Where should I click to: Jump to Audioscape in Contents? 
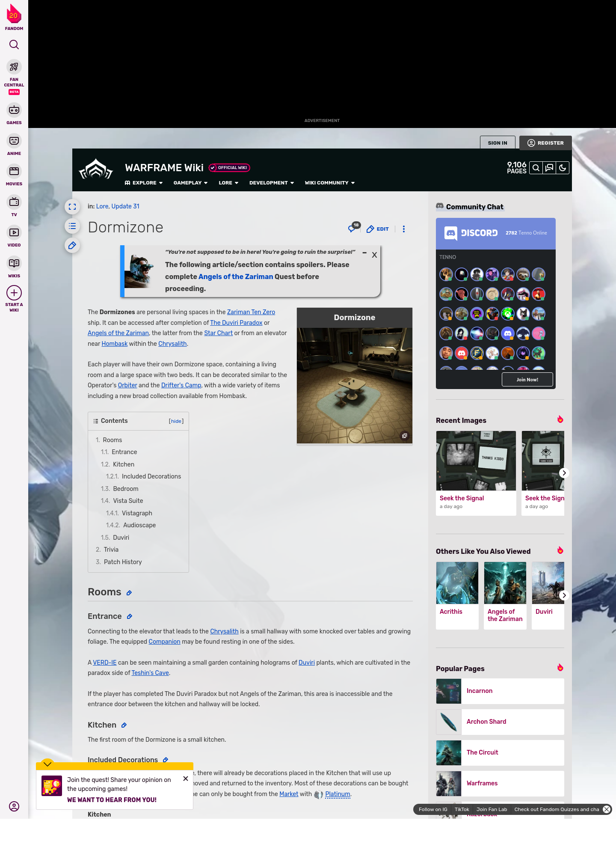coord(131,525)
